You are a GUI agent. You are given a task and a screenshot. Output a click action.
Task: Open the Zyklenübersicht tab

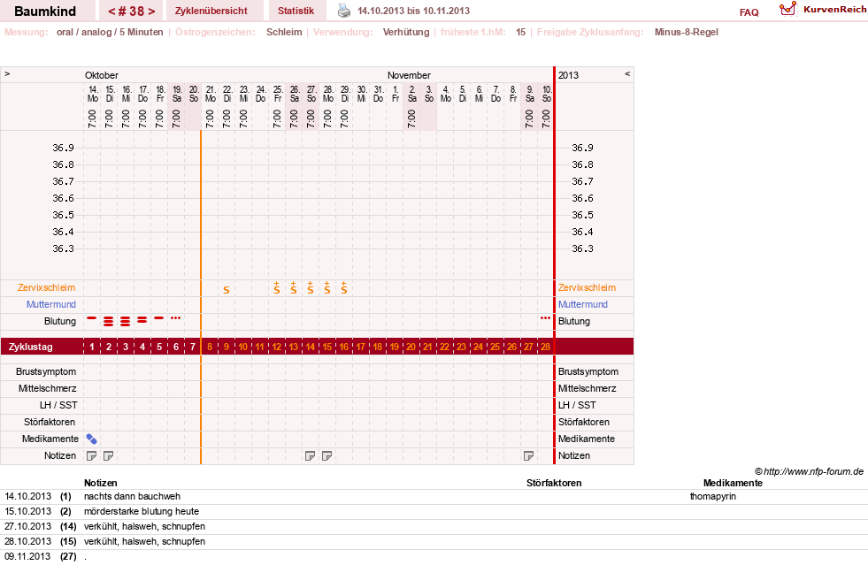pos(211,11)
